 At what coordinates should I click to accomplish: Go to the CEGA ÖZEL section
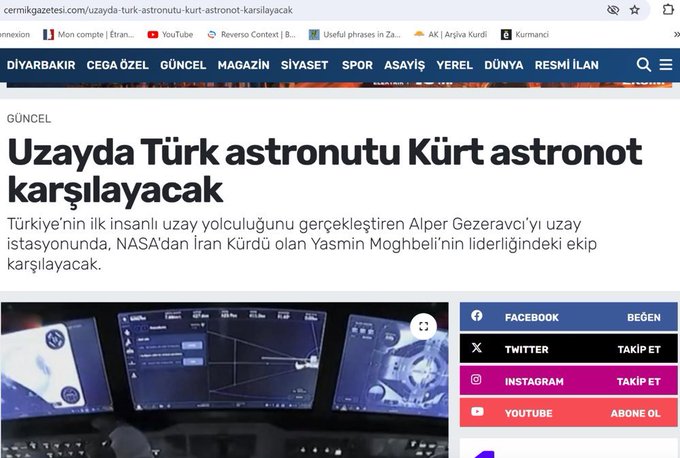pyautogui.click(x=118, y=65)
